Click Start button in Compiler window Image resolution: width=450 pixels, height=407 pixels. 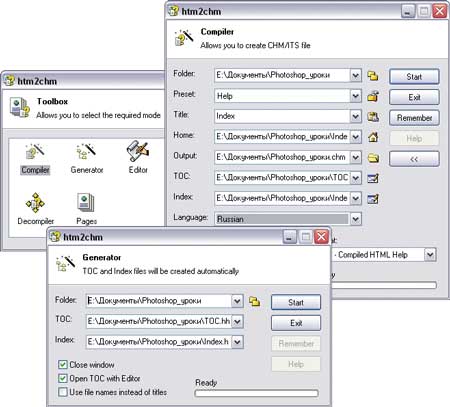(x=414, y=77)
